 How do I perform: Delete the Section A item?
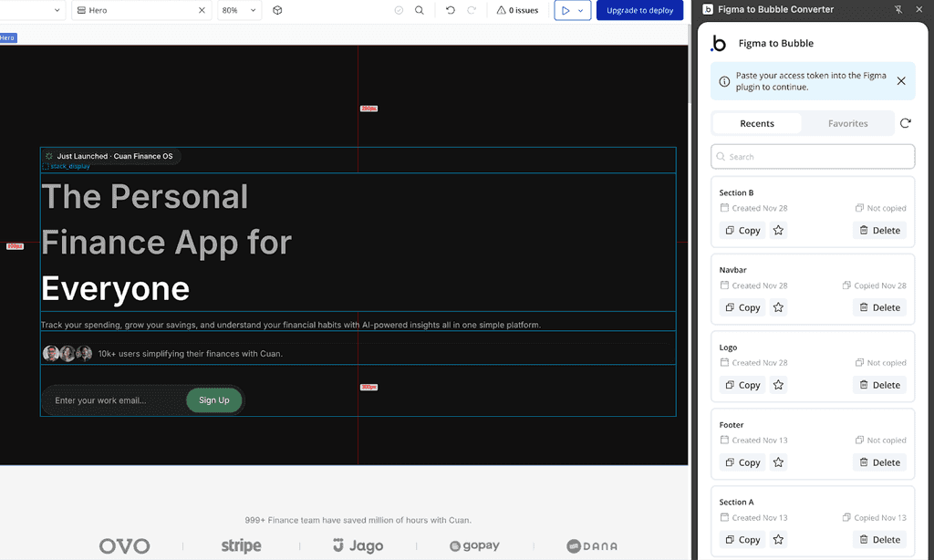(879, 539)
